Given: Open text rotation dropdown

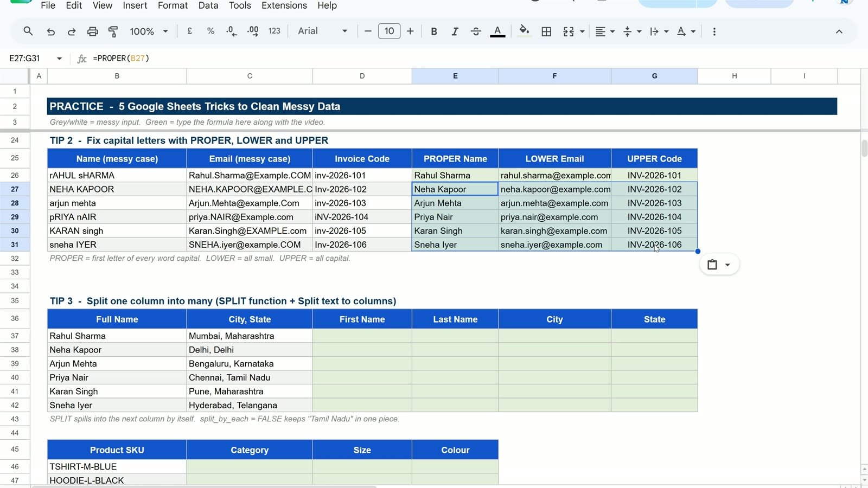Looking at the screenshot, I should (x=686, y=31).
